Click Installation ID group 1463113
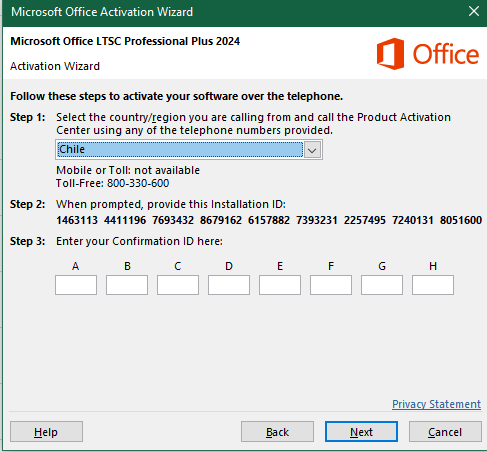This screenshot has height=452, width=487. coord(77,220)
